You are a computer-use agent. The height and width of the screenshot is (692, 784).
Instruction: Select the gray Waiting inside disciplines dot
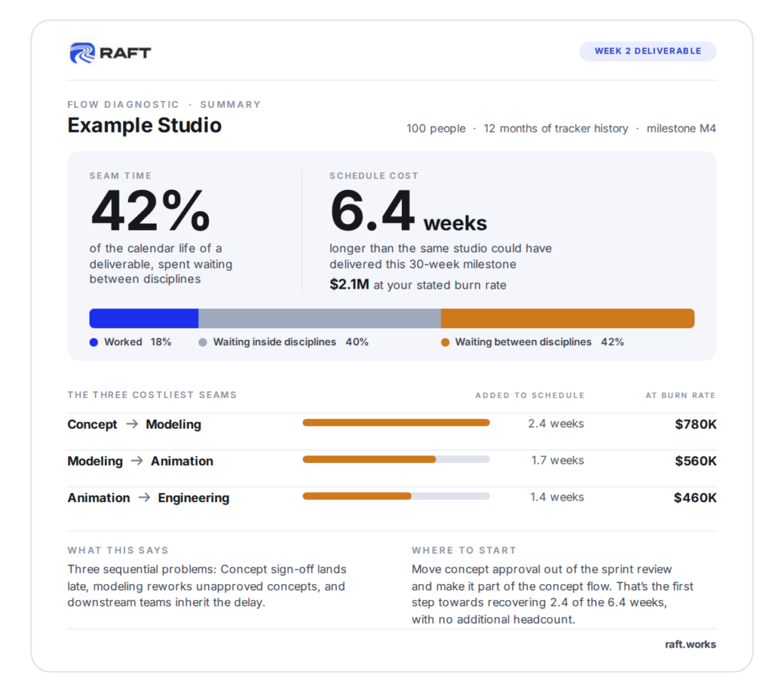pyautogui.click(x=202, y=342)
